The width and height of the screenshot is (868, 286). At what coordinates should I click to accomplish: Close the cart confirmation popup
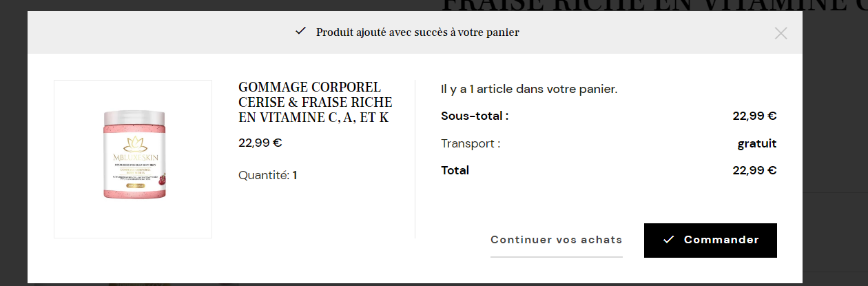point(781,33)
